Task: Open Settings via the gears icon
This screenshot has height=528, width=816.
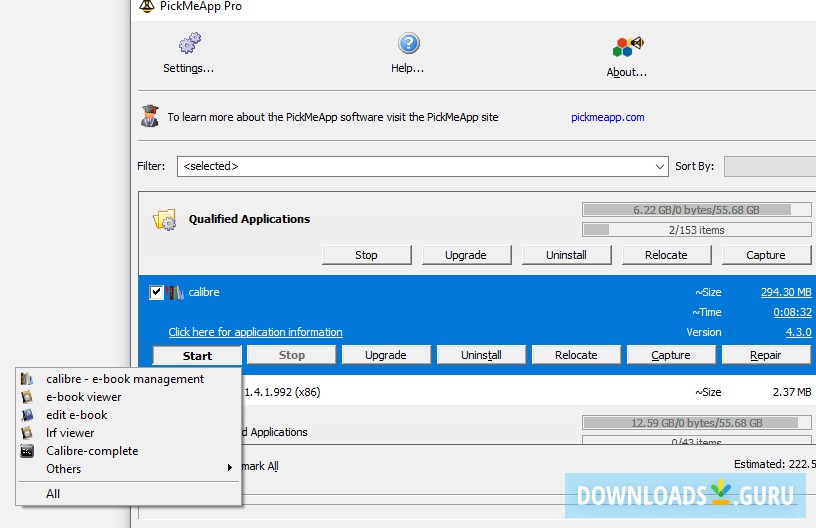Action: pos(189,43)
